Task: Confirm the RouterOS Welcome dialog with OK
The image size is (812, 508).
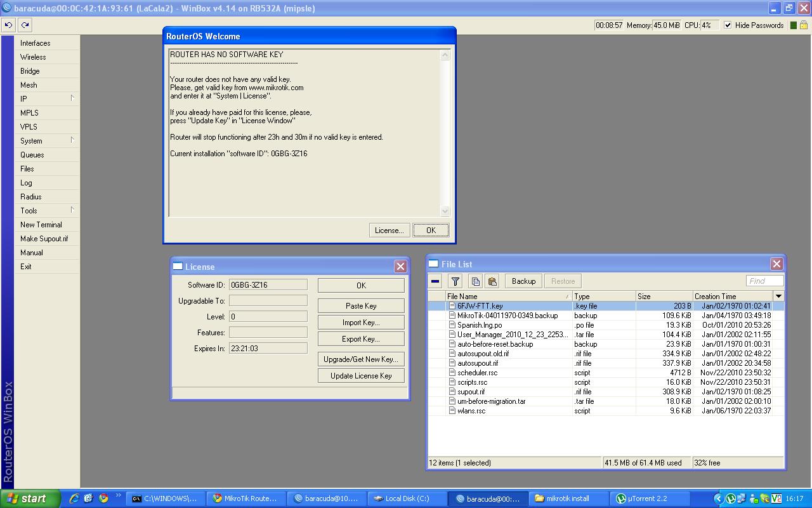Action: (x=431, y=231)
